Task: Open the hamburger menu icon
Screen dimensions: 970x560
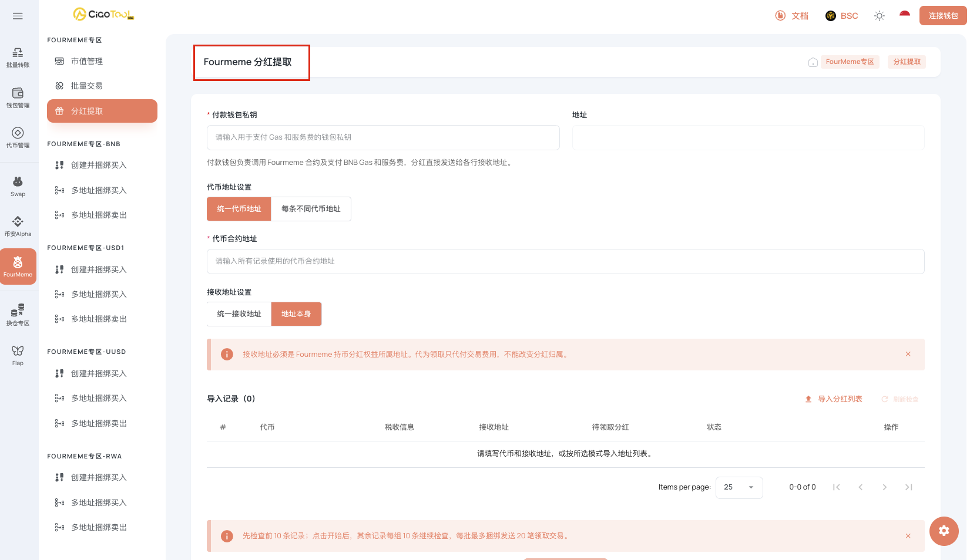Action: (18, 16)
